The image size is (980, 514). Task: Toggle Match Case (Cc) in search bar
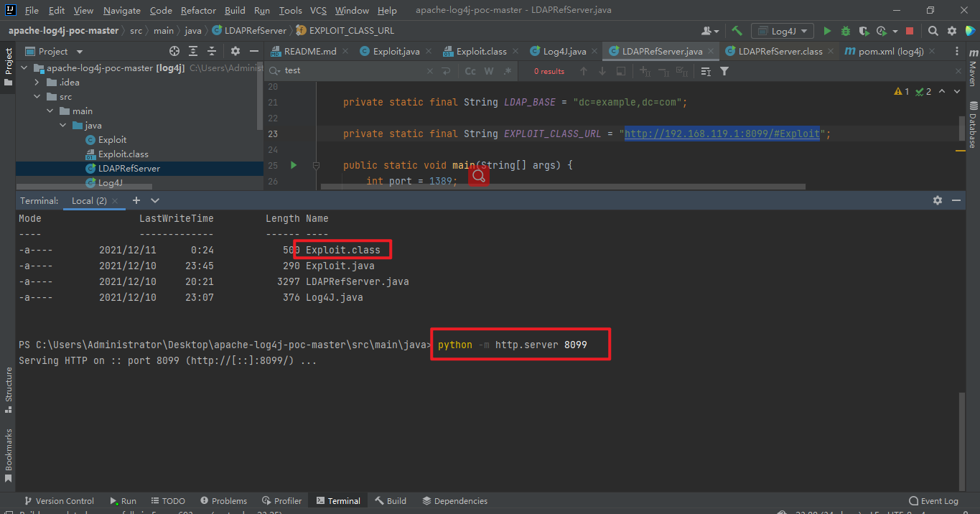(470, 71)
